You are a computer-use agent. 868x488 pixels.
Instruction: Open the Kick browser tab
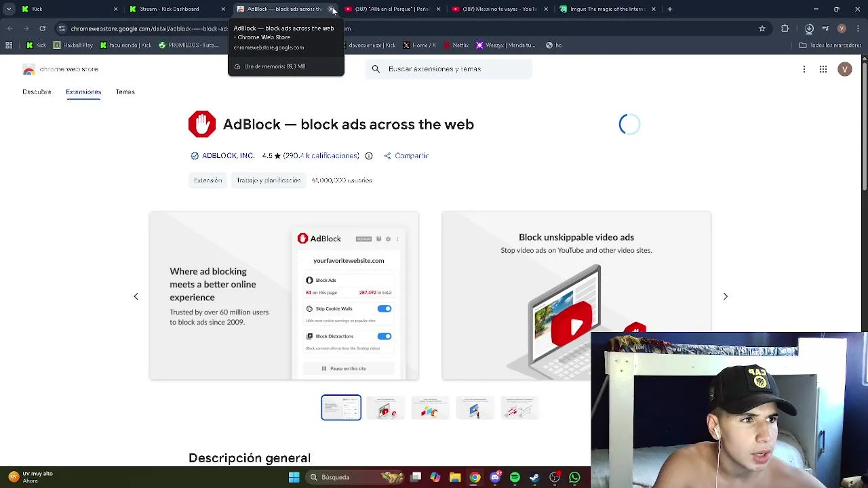68,9
